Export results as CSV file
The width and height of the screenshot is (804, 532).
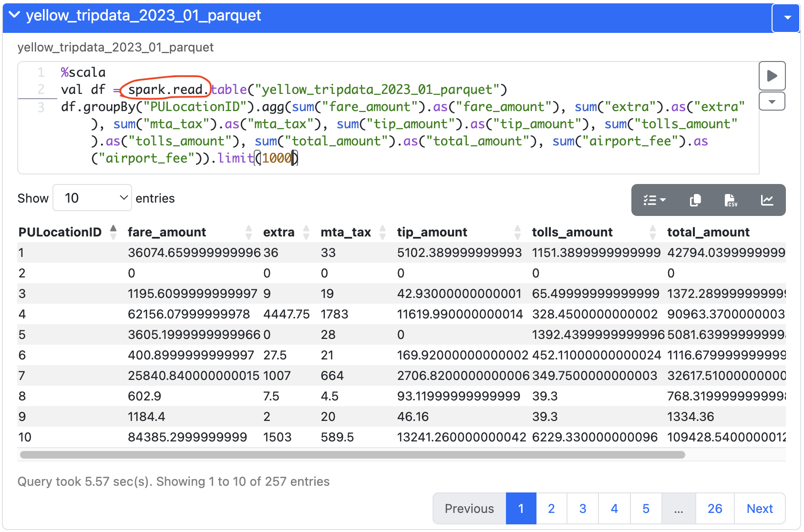[731, 200]
